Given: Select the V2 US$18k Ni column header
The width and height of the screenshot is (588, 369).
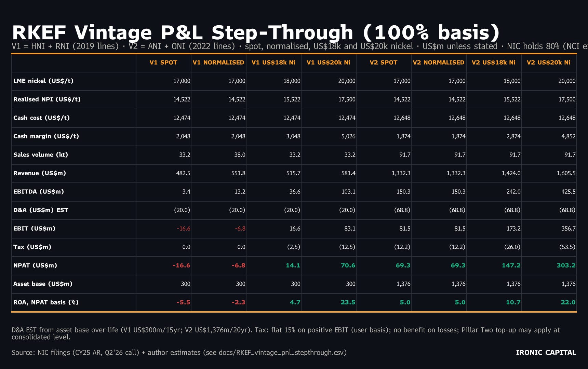Looking at the screenshot, I should point(494,63).
